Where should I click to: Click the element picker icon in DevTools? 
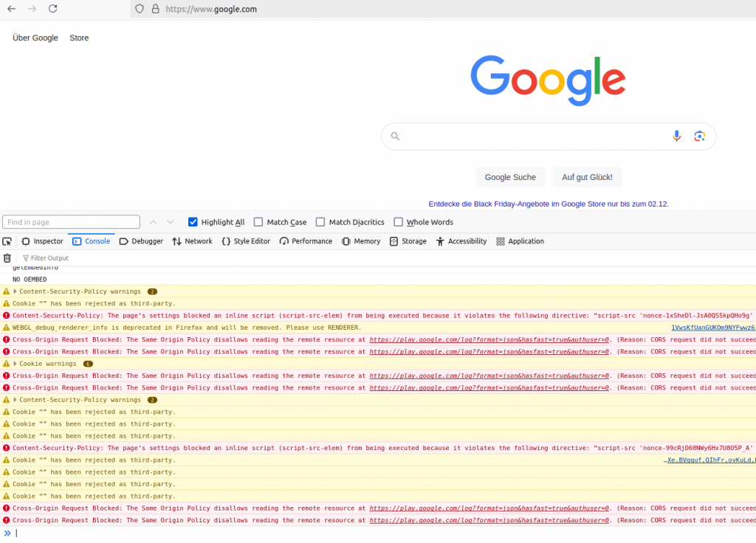click(x=7, y=241)
